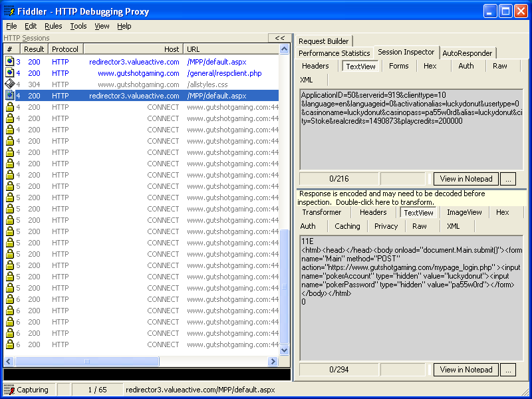This screenshot has height=399, width=532.
Task: Show the response Raw tab
Action: (420, 226)
